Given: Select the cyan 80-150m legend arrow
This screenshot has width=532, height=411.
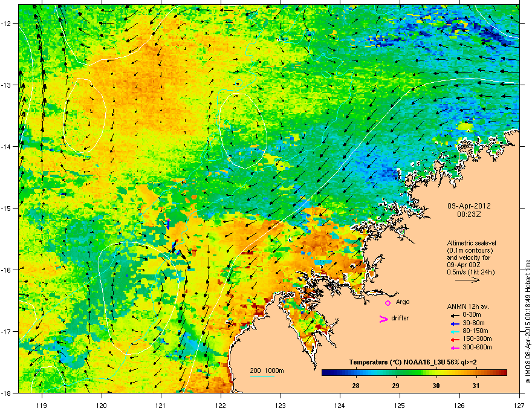Looking at the screenshot, I should 455,332.
